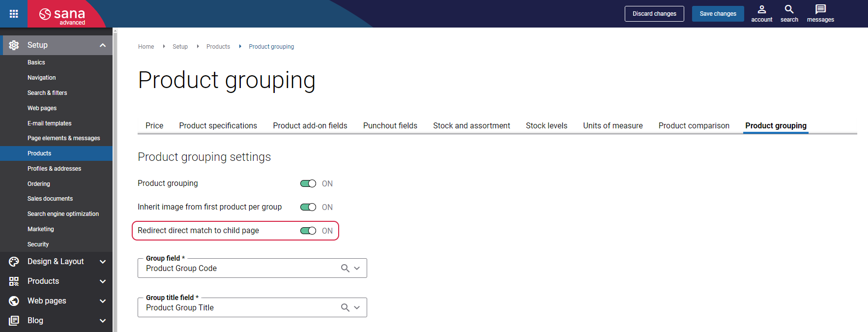Switch to the Stock levels tab
Viewport: 868px width, 332px height.
tap(547, 125)
